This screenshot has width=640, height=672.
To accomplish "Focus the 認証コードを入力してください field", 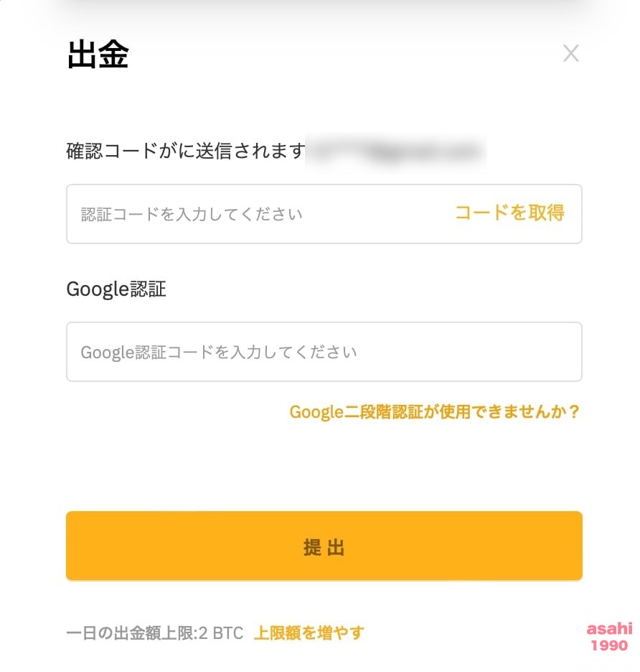I will [324, 214].
